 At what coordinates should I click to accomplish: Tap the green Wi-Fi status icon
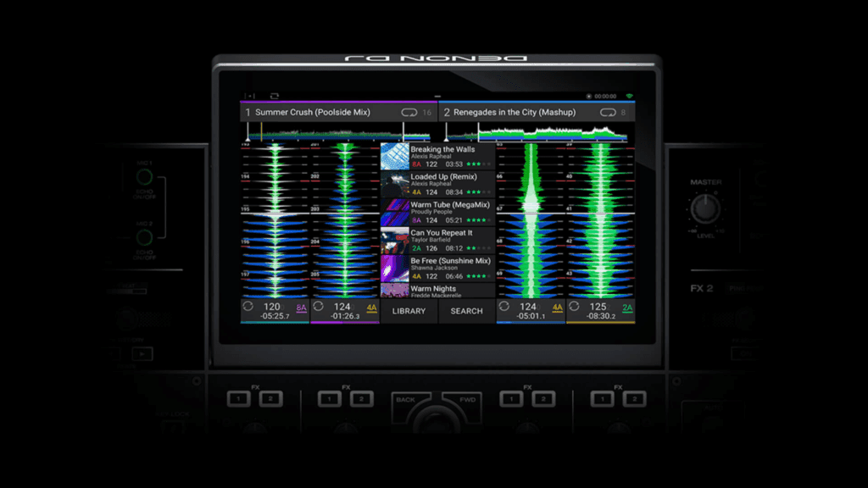629,96
